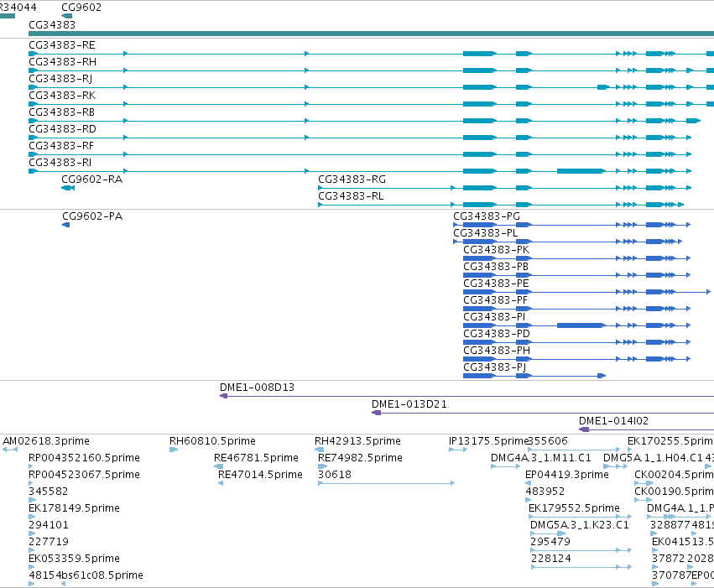This screenshot has width=714, height=588.
Task: Select the CG34383-PG protein label
Action: 487,216
